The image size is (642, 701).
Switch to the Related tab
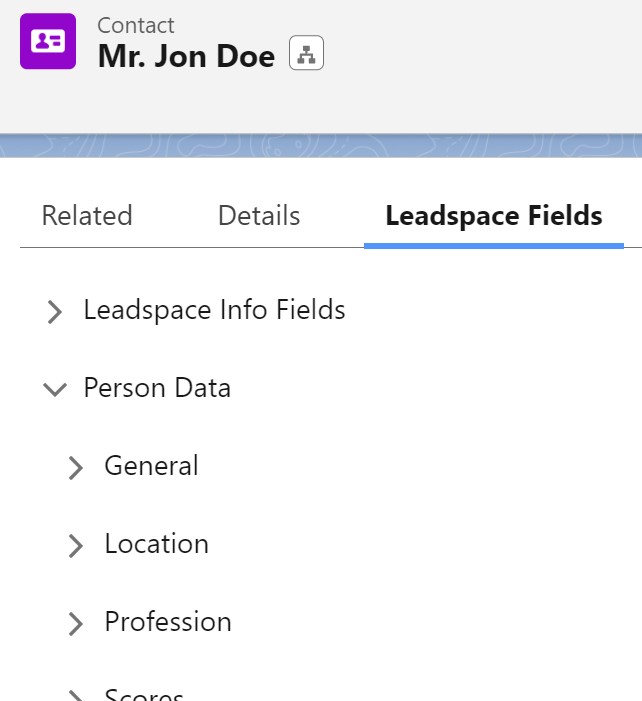[x=87, y=215]
